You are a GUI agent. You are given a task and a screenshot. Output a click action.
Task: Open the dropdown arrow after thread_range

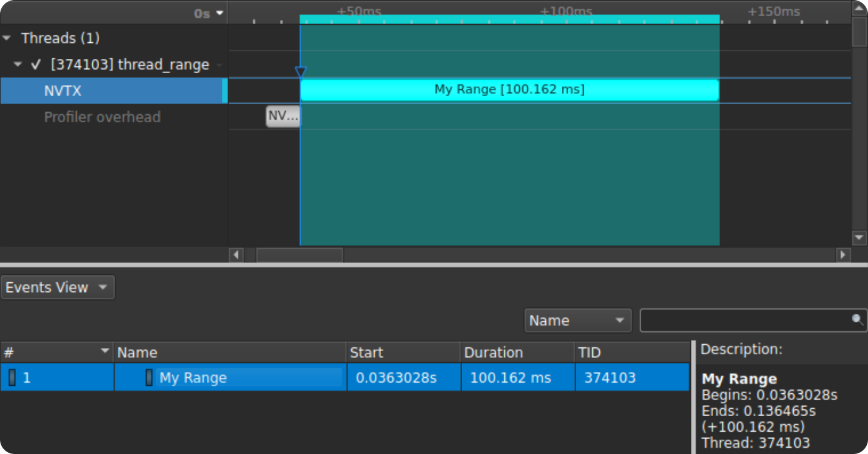(x=219, y=65)
